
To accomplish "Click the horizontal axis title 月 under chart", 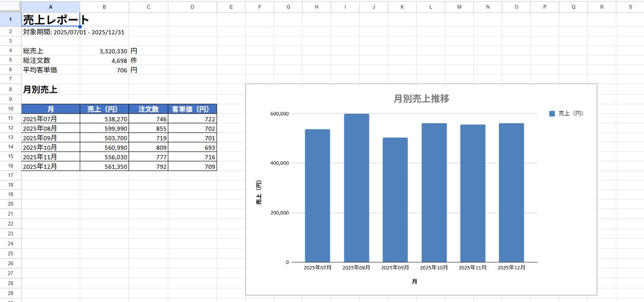I will pos(414,282).
